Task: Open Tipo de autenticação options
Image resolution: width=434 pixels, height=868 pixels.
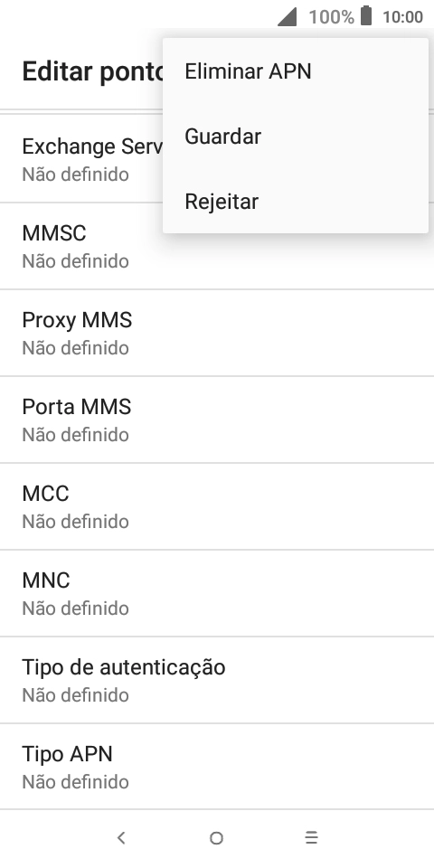Action: tap(217, 680)
